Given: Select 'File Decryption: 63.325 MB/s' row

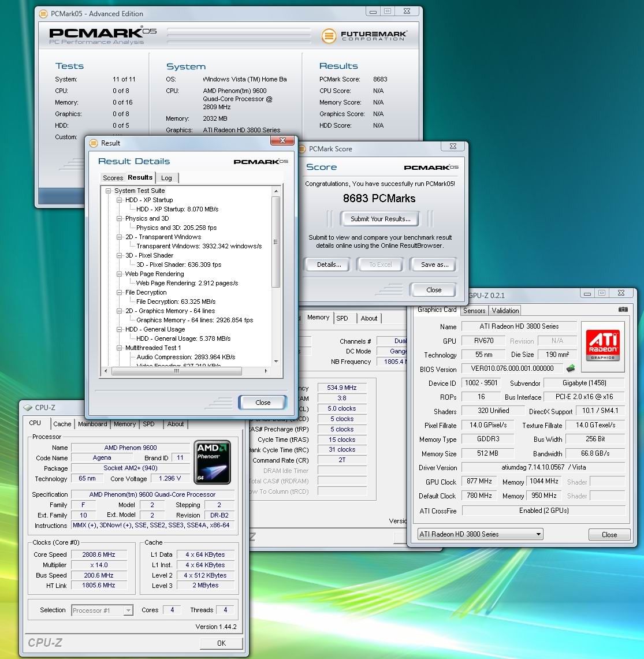Looking at the screenshot, I should pyautogui.click(x=176, y=301).
